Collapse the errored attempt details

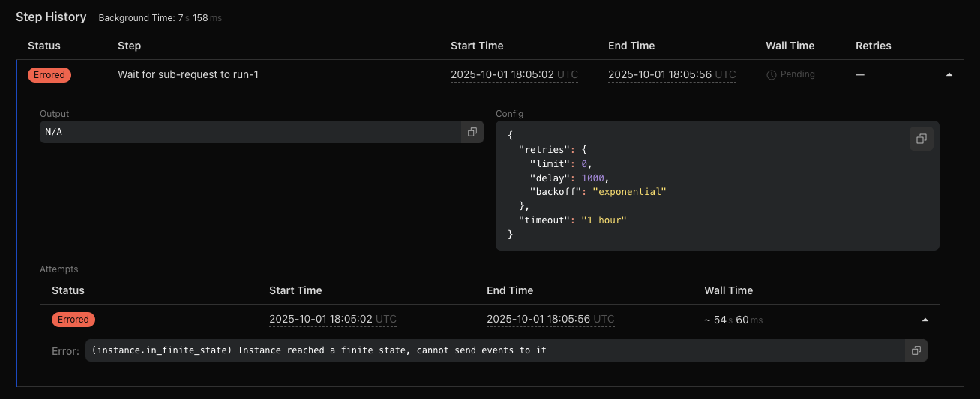tap(925, 319)
